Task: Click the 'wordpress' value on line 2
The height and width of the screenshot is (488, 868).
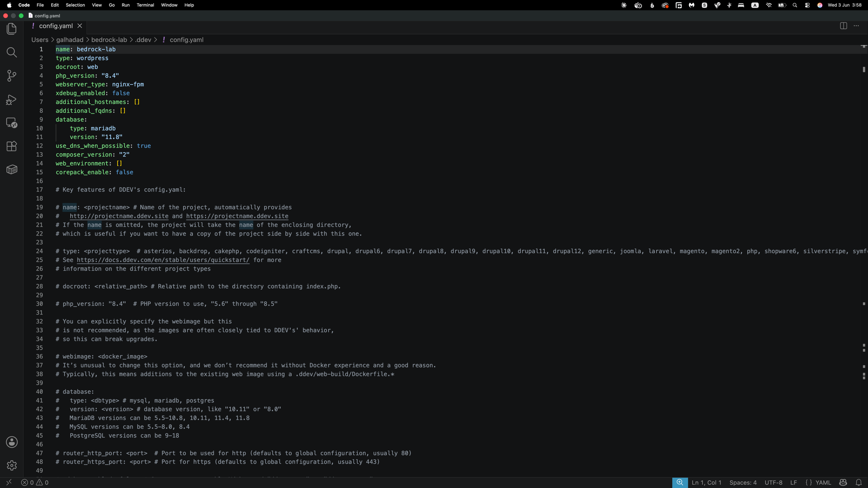Action: (92, 58)
